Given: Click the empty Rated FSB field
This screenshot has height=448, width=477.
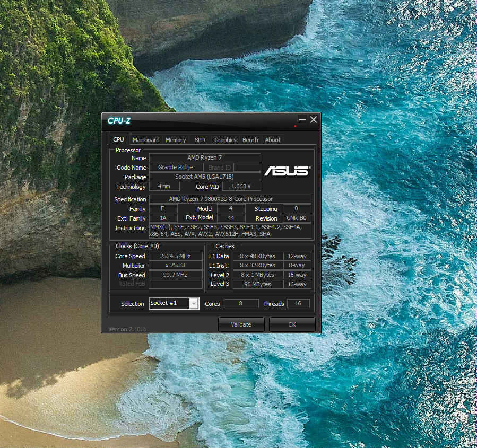Looking at the screenshot, I should [x=176, y=284].
